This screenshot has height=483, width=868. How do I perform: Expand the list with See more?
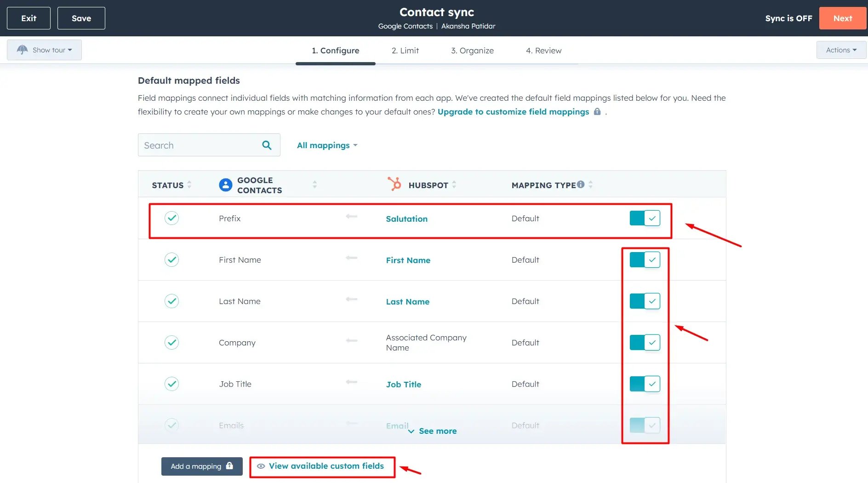(x=432, y=431)
